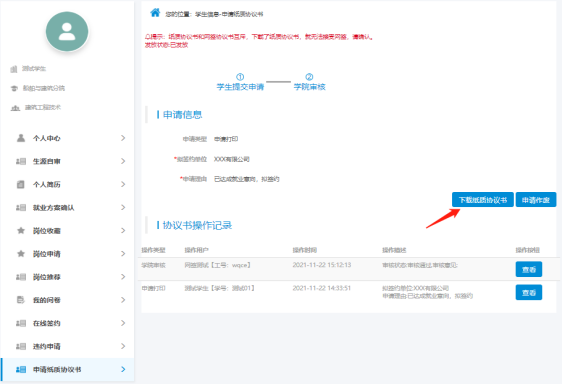Expand the 岗位收藏 chevron
563x384 pixels.
123,231
